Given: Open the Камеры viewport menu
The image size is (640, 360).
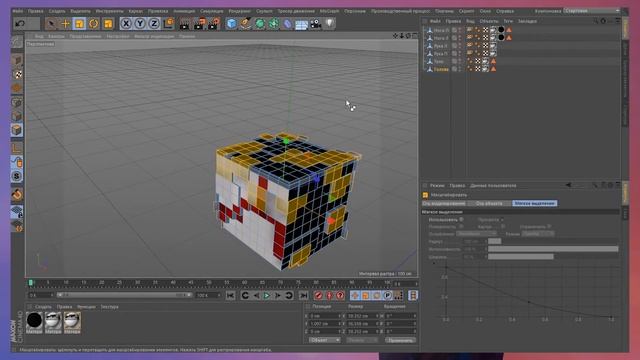Looking at the screenshot, I should 56,36.
